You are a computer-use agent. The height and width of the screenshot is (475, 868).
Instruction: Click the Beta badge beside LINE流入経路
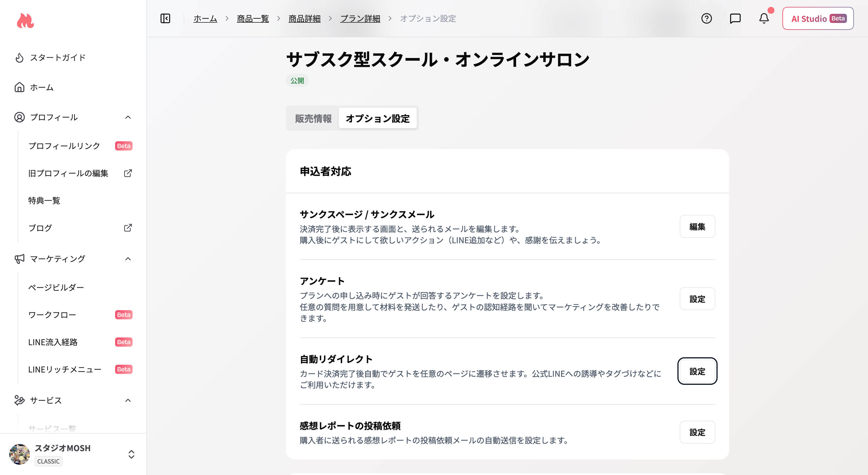[124, 342]
